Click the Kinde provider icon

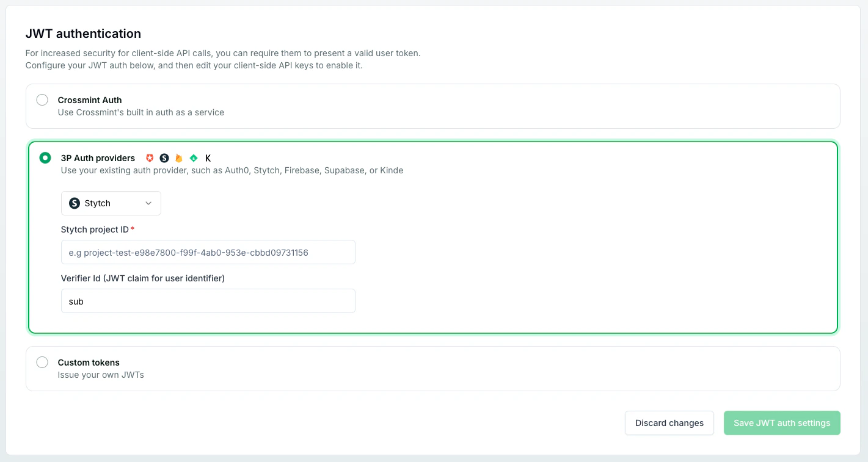click(208, 158)
